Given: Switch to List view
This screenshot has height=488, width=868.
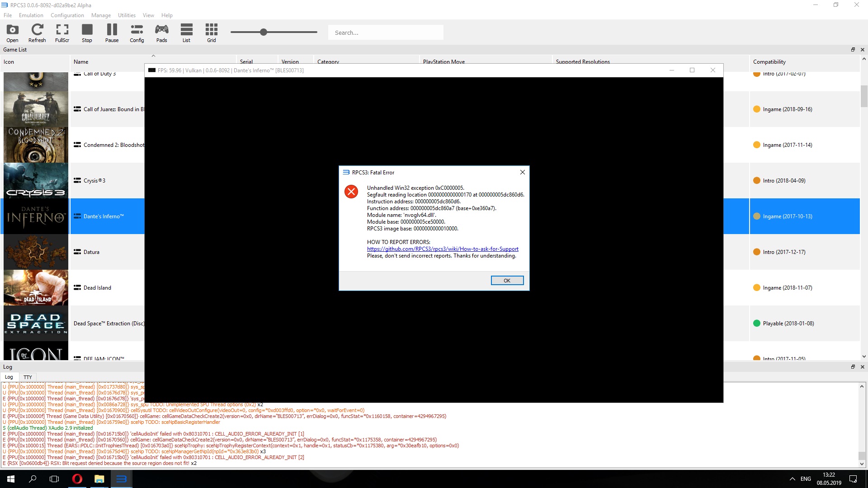Looking at the screenshot, I should point(186,33).
